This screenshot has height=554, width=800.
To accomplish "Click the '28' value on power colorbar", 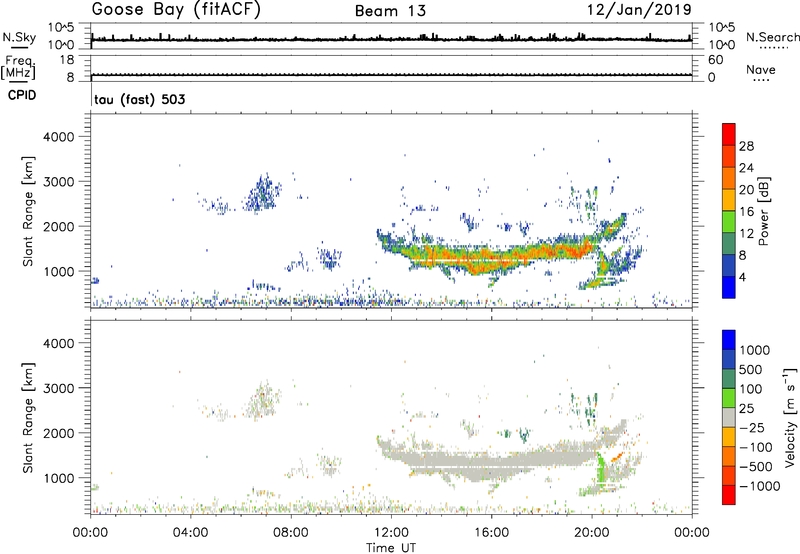I will point(746,146).
